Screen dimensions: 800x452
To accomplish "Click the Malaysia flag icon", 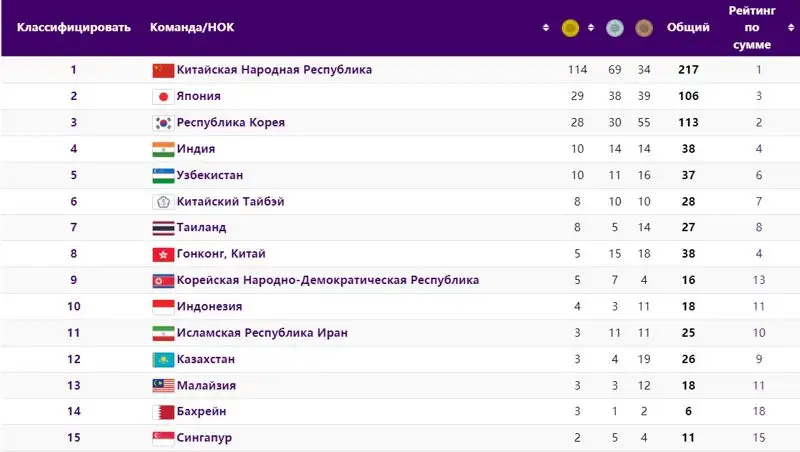I will click(x=162, y=385).
